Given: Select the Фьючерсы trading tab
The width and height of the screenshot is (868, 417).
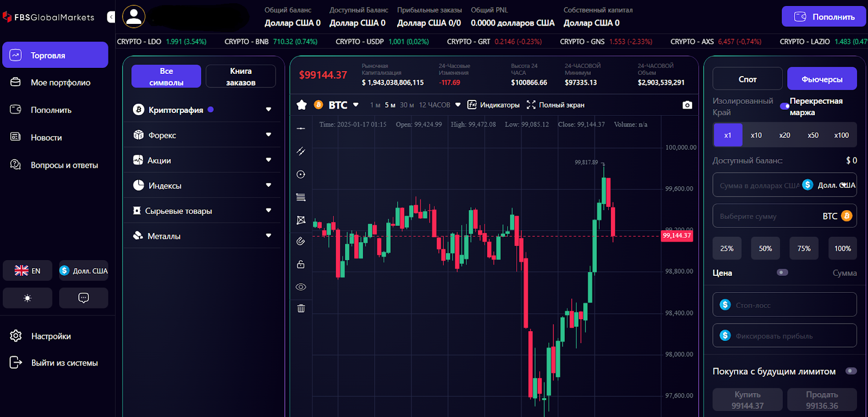Looking at the screenshot, I should (x=822, y=79).
